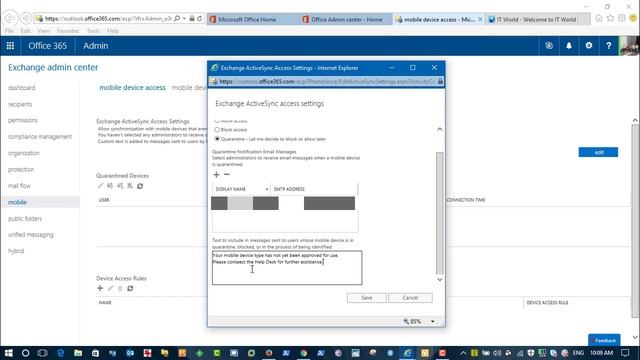Click the main page scroll down arrow
The height and width of the screenshot is (360, 640).
[635, 338]
